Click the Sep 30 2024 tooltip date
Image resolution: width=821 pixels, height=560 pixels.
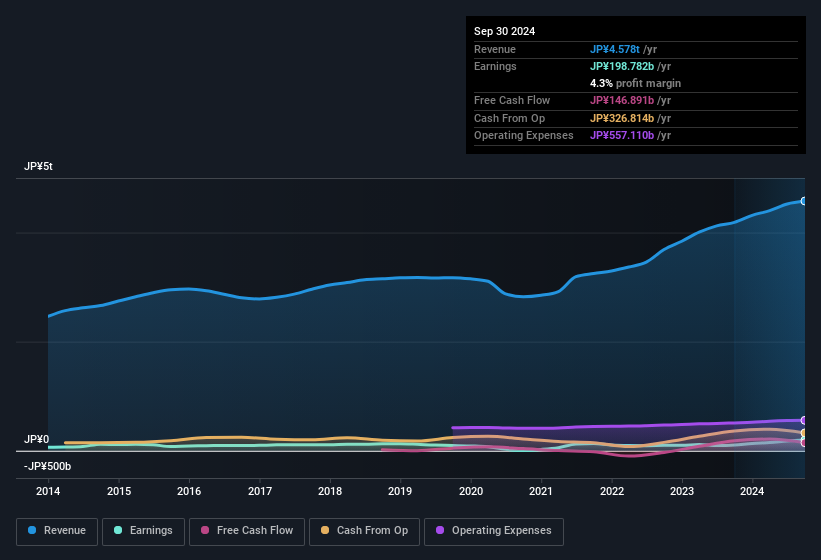504,31
